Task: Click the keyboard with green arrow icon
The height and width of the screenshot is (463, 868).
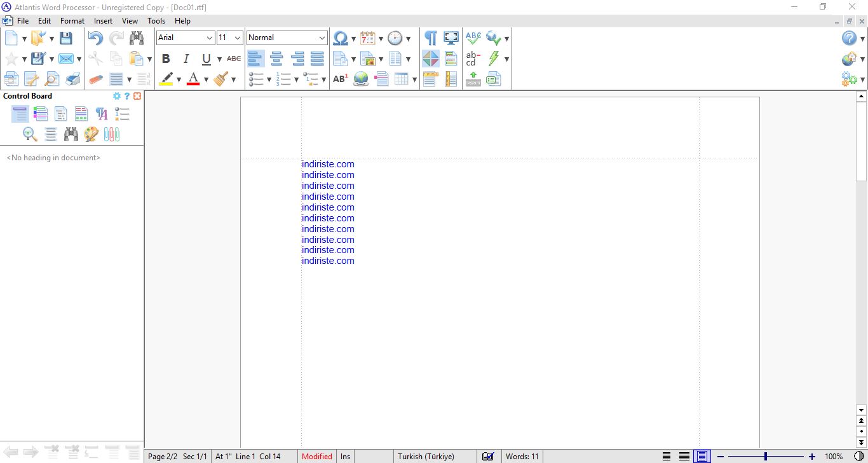Action: pos(473,79)
